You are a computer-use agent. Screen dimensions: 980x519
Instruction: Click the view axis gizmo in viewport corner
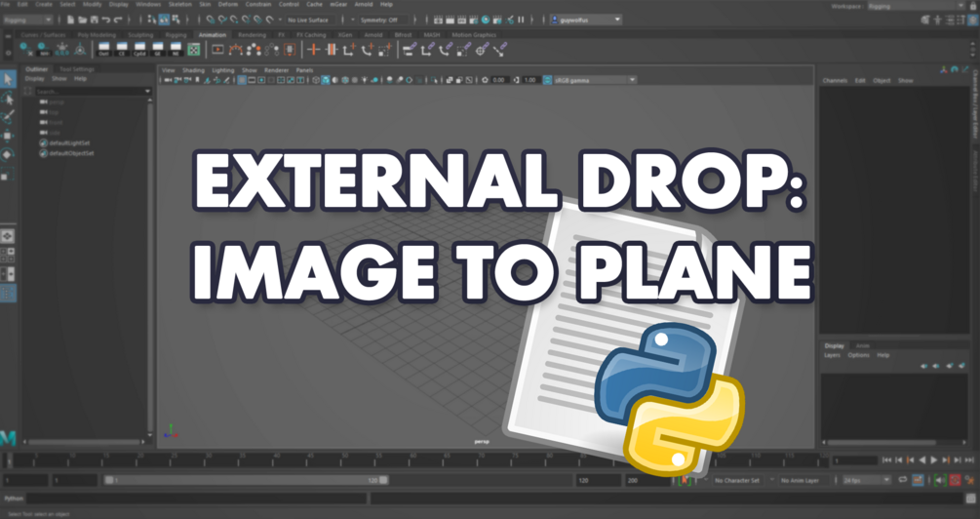(171, 431)
